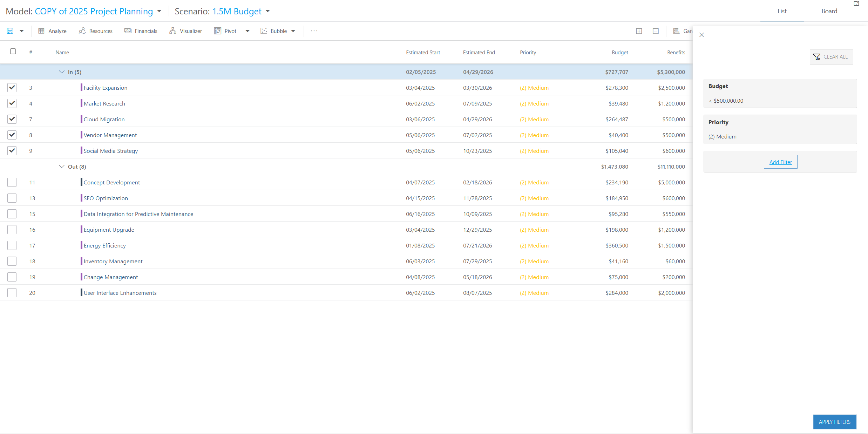The width and height of the screenshot is (868, 434).
Task: Open the Inventory Management project
Action: (x=113, y=261)
